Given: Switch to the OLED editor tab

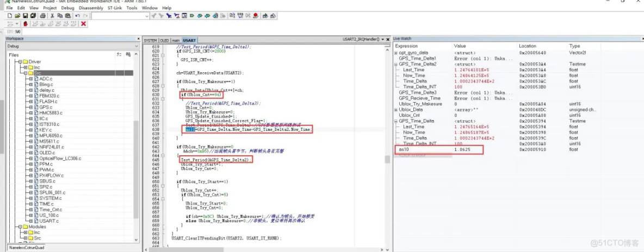Looking at the screenshot, I should (164, 41).
